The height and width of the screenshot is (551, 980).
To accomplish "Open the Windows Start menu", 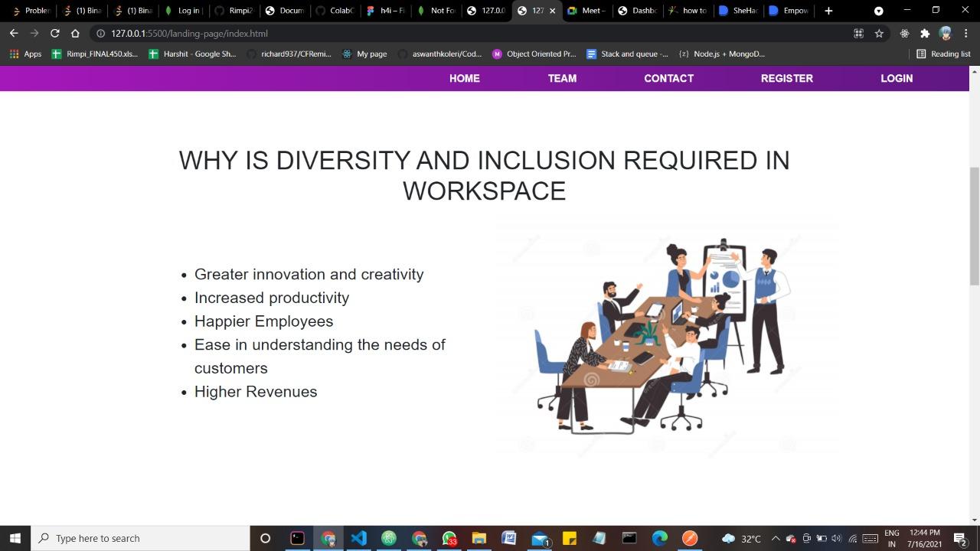I will pos(15,538).
